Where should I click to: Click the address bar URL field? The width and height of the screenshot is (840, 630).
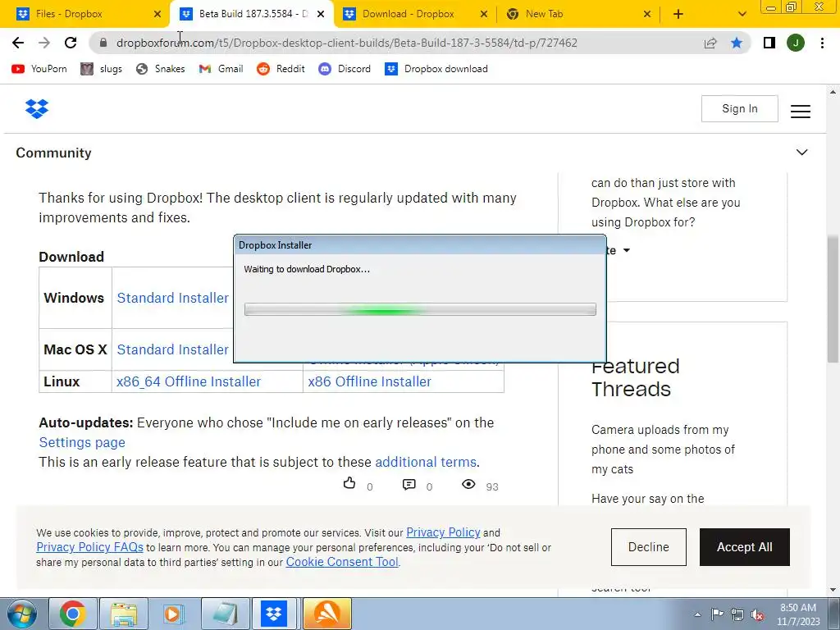click(x=347, y=43)
